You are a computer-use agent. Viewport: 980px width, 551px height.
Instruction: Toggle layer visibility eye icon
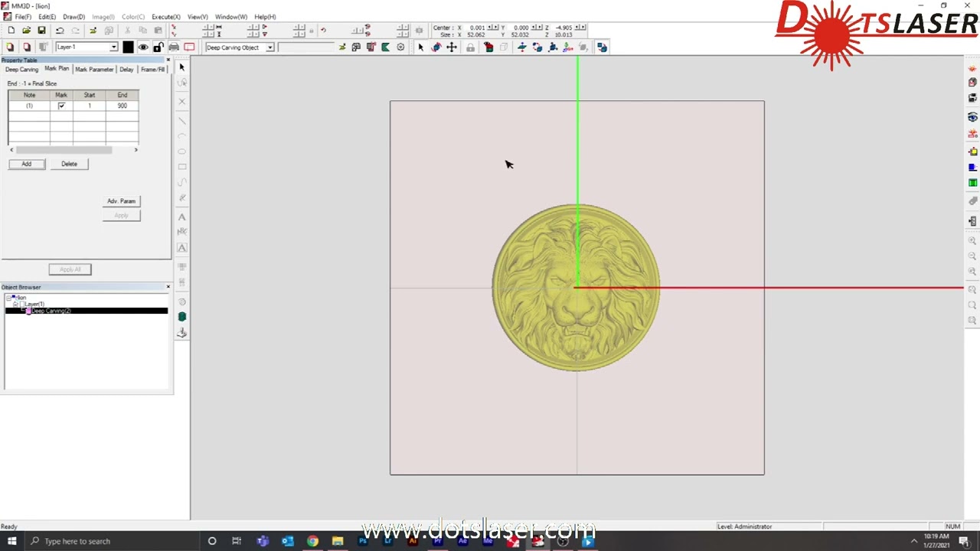(143, 47)
